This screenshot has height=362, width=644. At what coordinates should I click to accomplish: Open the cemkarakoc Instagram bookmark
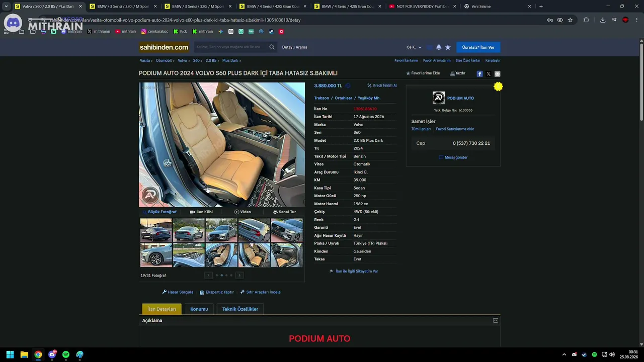pyautogui.click(x=154, y=31)
